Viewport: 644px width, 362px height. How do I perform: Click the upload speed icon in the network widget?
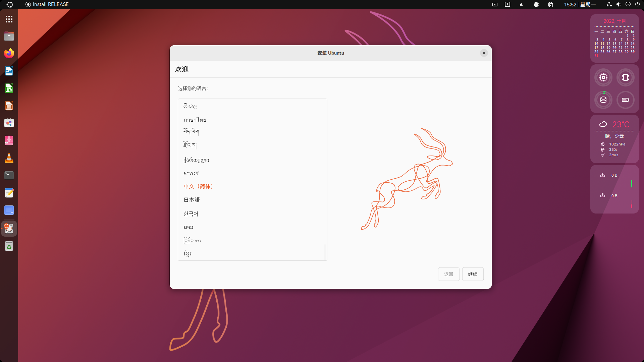pyautogui.click(x=603, y=195)
